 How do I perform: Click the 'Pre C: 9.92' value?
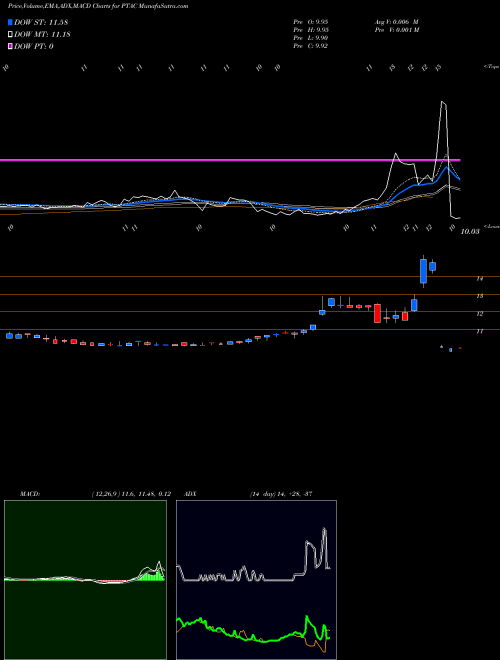pos(311,46)
